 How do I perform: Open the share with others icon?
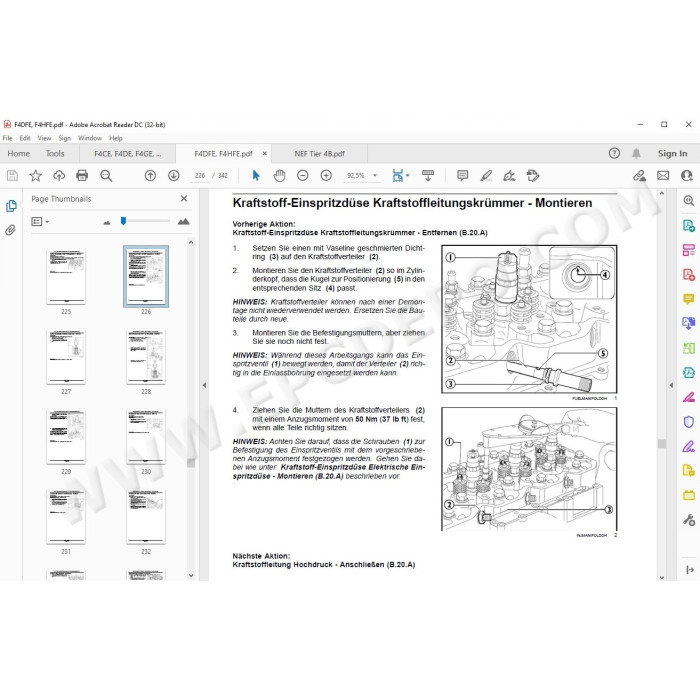click(687, 175)
